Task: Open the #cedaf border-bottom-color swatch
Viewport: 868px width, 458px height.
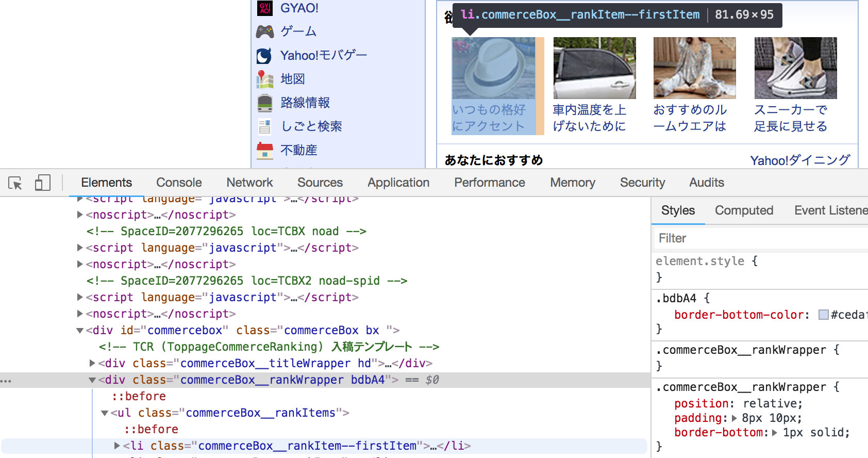Action: coord(824,315)
